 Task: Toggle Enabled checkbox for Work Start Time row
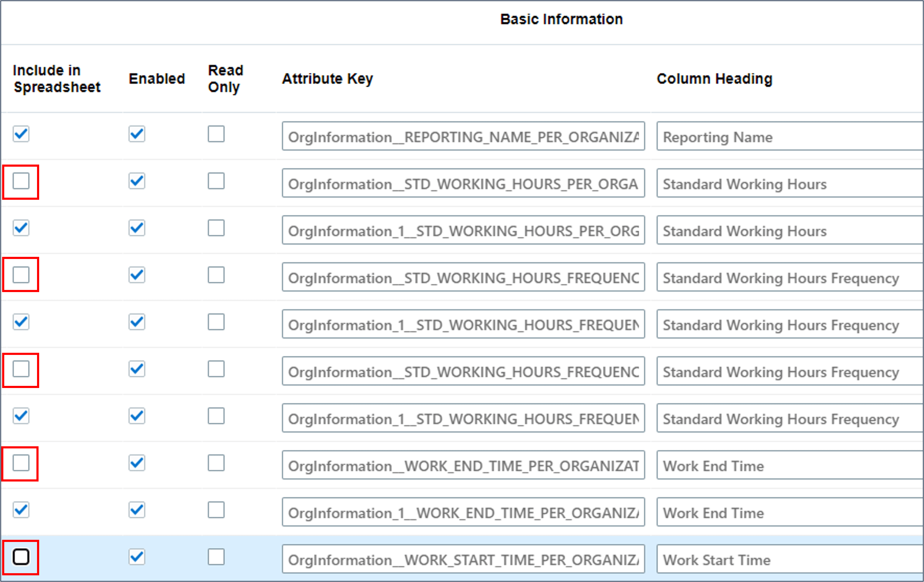(137, 557)
